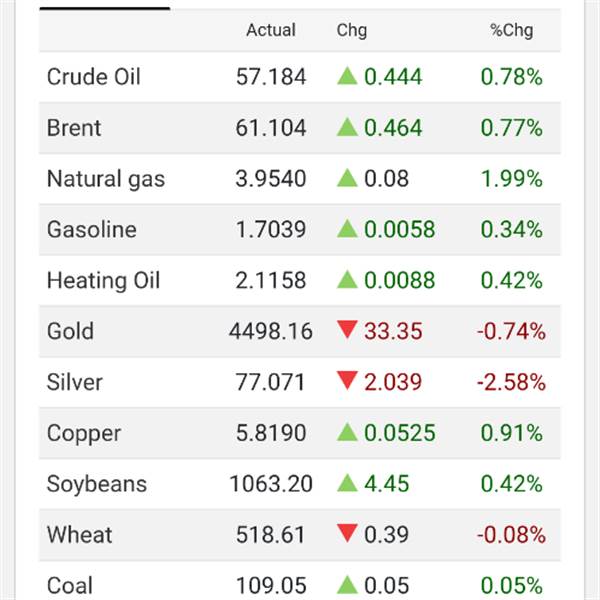Image resolution: width=600 pixels, height=600 pixels.
Task: Click the green up arrow for Heating Oil
Action: [x=347, y=280]
